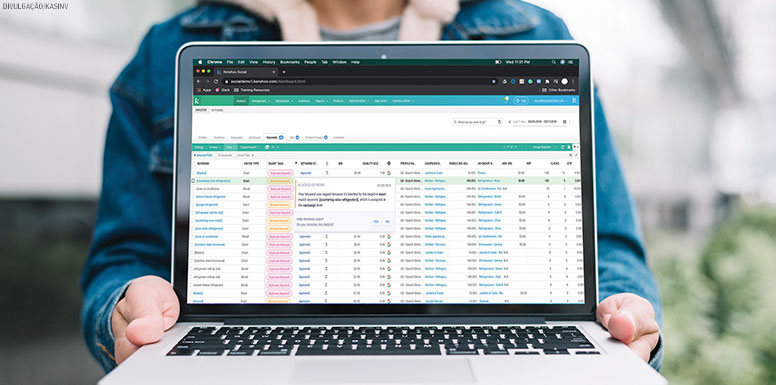This screenshot has height=385, width=776.
Task: Open the Actions dropdown in grid toolbar
Action: tap(214, 147)
